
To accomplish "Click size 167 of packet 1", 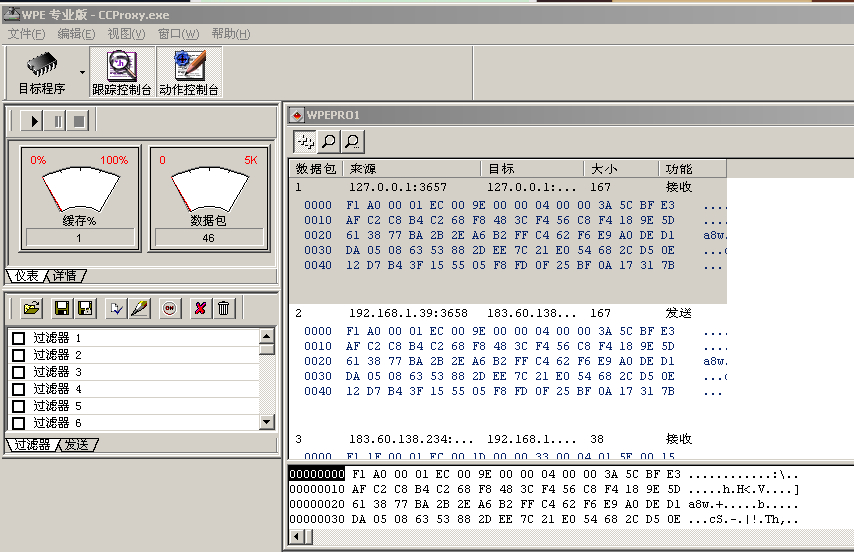I will point(600,187).
